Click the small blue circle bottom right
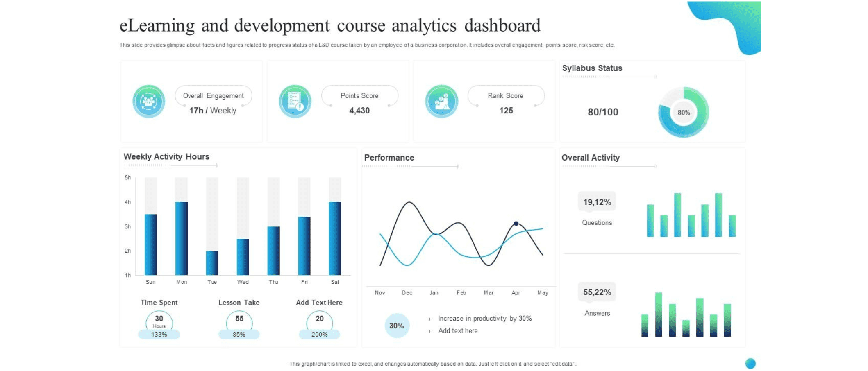This screenshot has width=868, height=371. pyautogui.click(x=750, y=364)
